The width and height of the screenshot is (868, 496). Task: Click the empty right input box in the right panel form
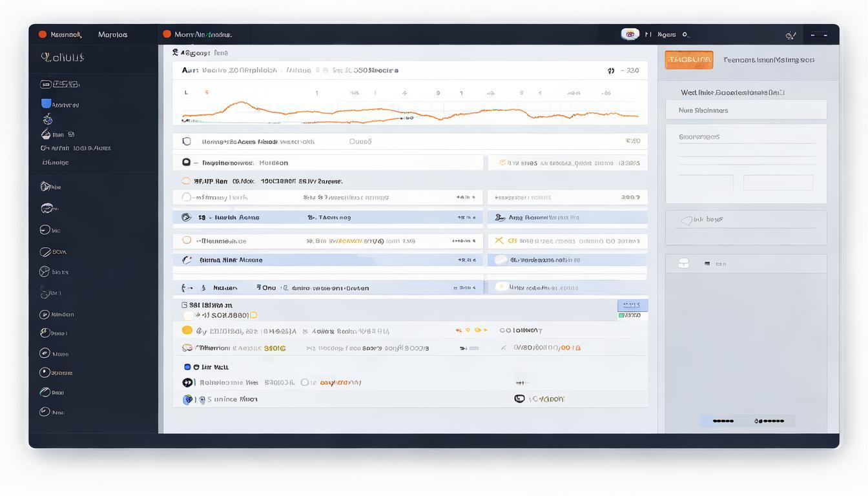click(x=778, y=183)
